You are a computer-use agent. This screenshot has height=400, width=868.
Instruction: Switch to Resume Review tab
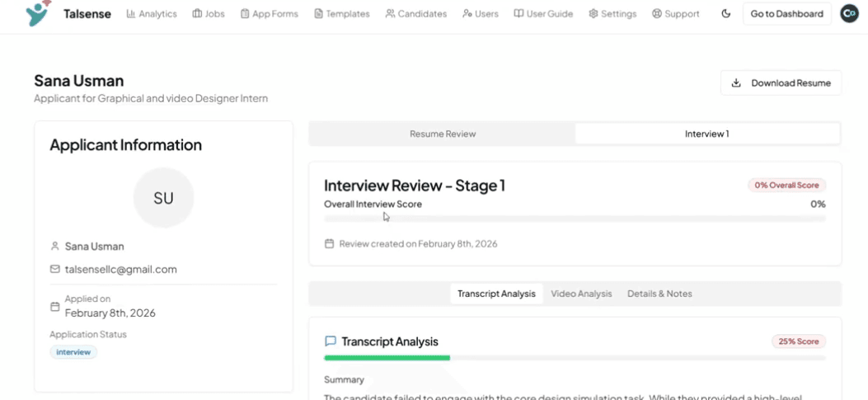443,134
